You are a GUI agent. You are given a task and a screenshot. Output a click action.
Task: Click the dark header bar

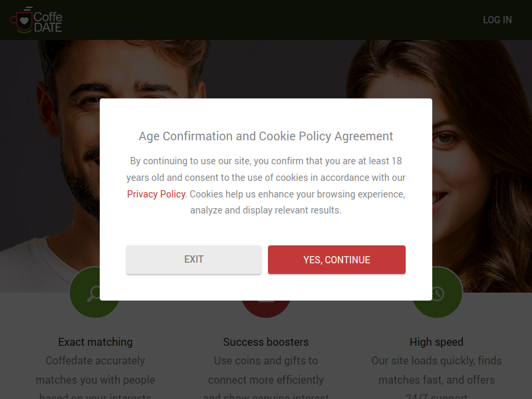tap(266, 20)
